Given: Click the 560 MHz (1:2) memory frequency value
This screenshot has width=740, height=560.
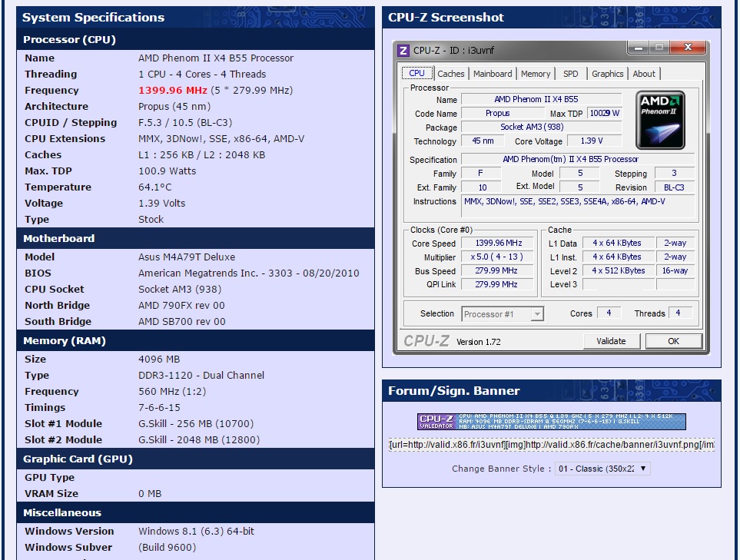Looking at the screenshot, I should [x=172, y=392].
